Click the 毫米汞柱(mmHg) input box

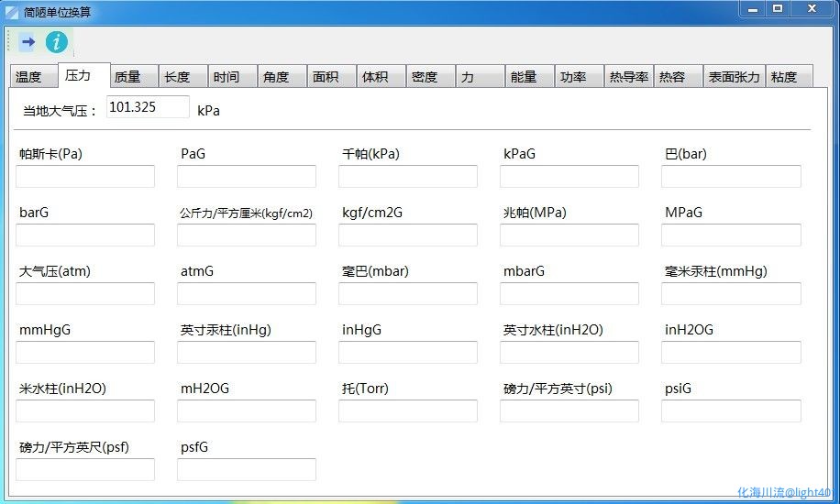tap(731, 294)
